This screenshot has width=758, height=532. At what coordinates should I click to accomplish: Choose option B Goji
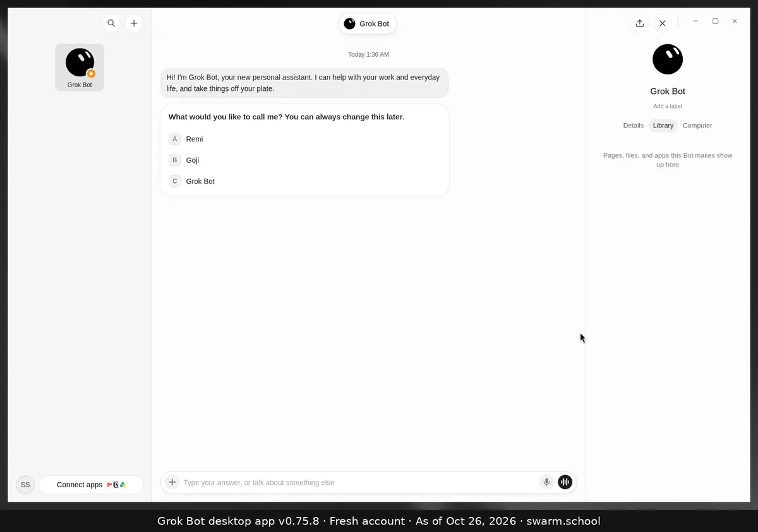(x=304, y=160)
